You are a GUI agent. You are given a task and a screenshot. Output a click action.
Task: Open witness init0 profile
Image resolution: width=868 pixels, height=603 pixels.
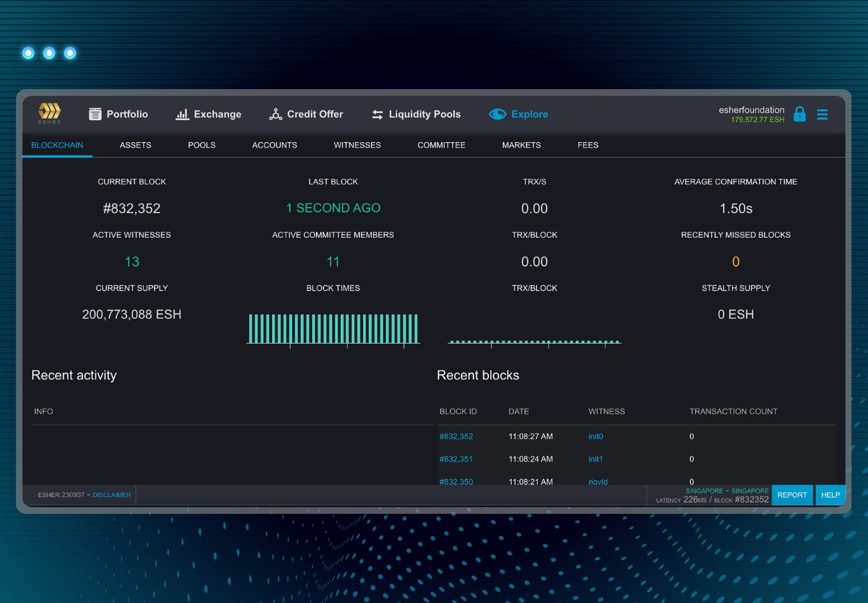(595, 436)
